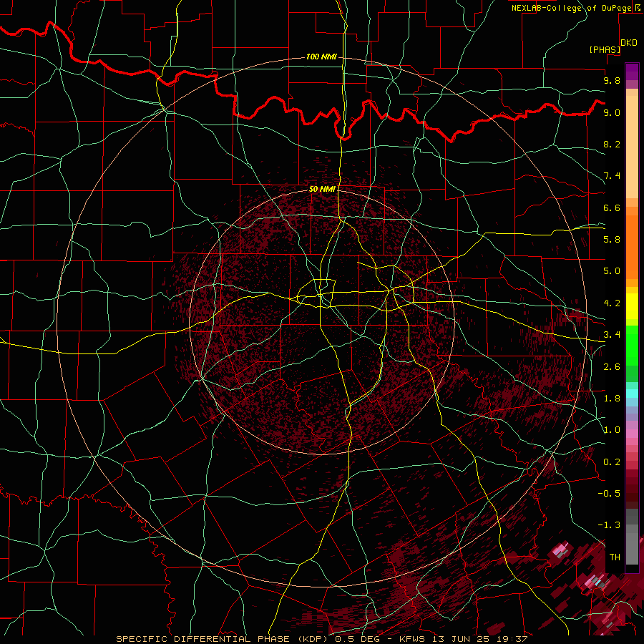The height and width of the screenshot is (644, 644).
Task: Click the KFWS radar site identifier
Action: [x=413, y=639]
